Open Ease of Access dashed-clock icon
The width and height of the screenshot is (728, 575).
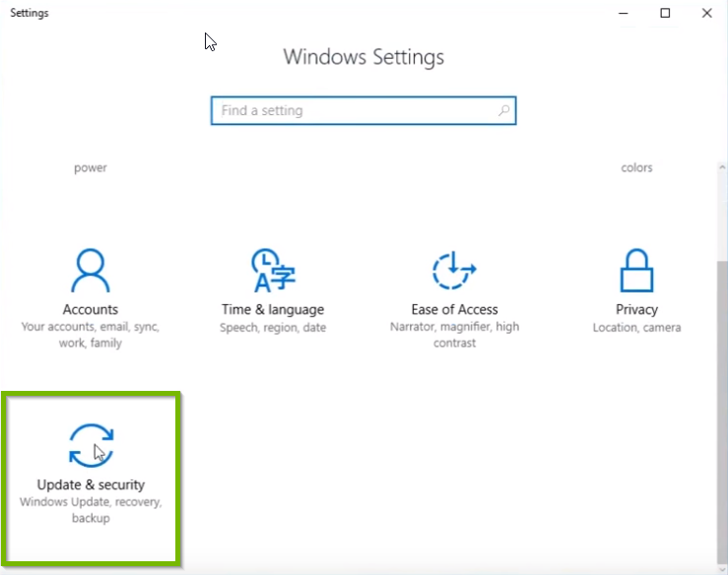[x=454, y=271]
